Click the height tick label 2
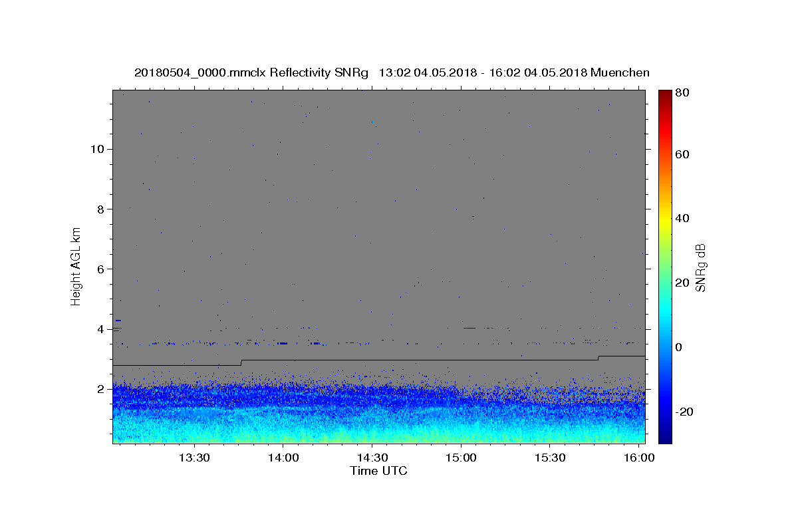This screenshot has height=532, width=798. [x=101, y=389]
